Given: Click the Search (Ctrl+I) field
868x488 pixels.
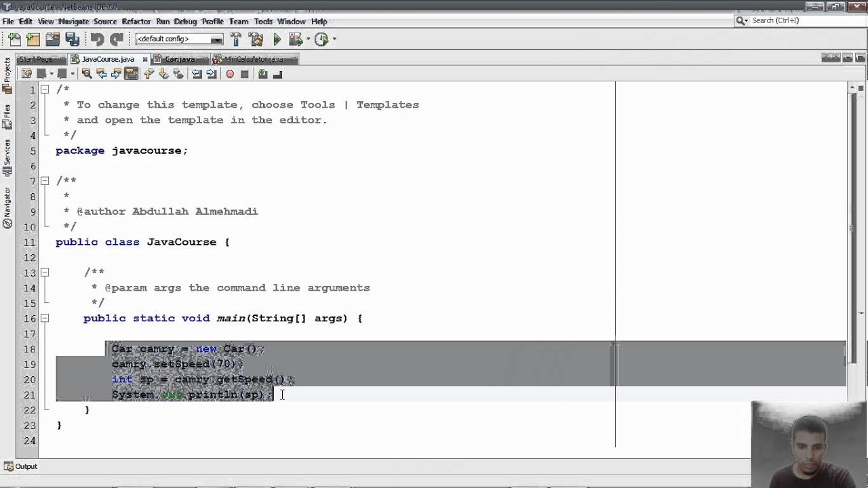Looking at the screenshot, I should pos(806,21).
